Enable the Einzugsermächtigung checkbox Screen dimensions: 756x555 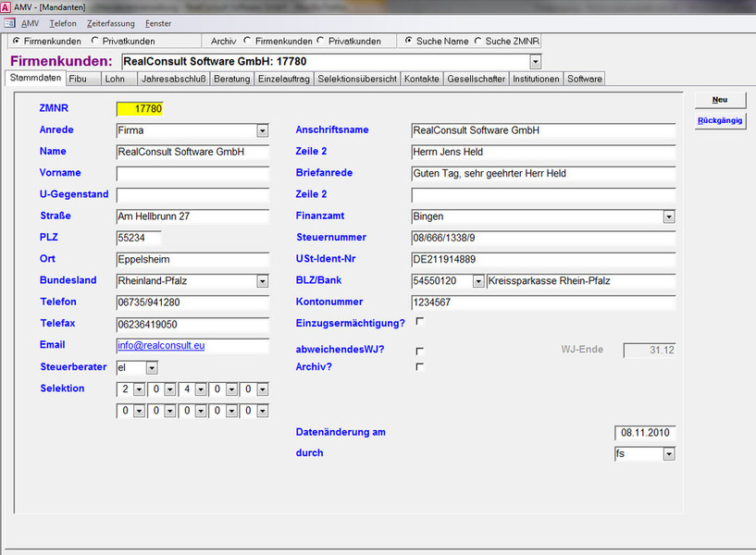[x=420, y=321]
